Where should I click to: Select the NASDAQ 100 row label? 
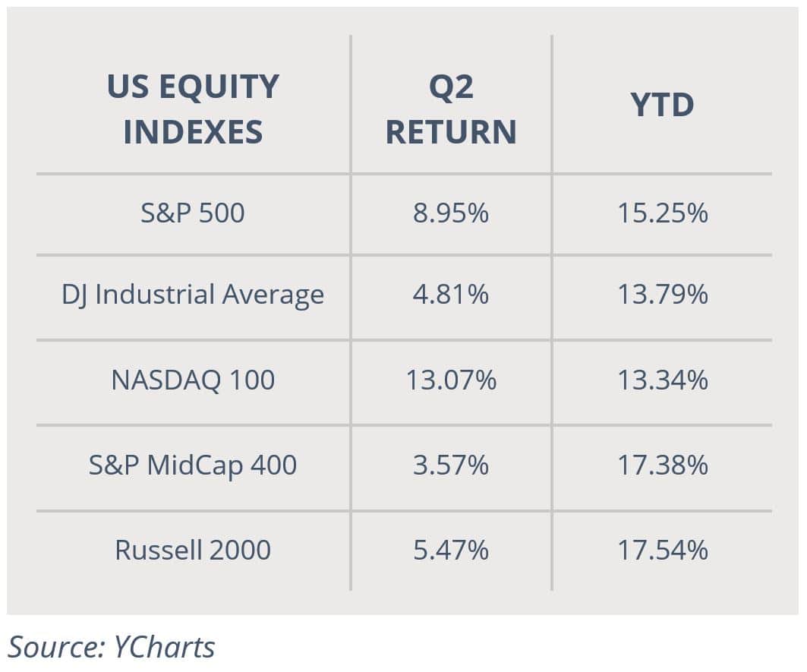(193, 380)
